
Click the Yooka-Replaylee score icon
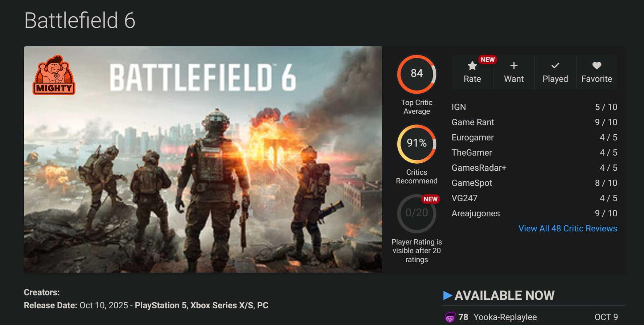tap(450, 317)
